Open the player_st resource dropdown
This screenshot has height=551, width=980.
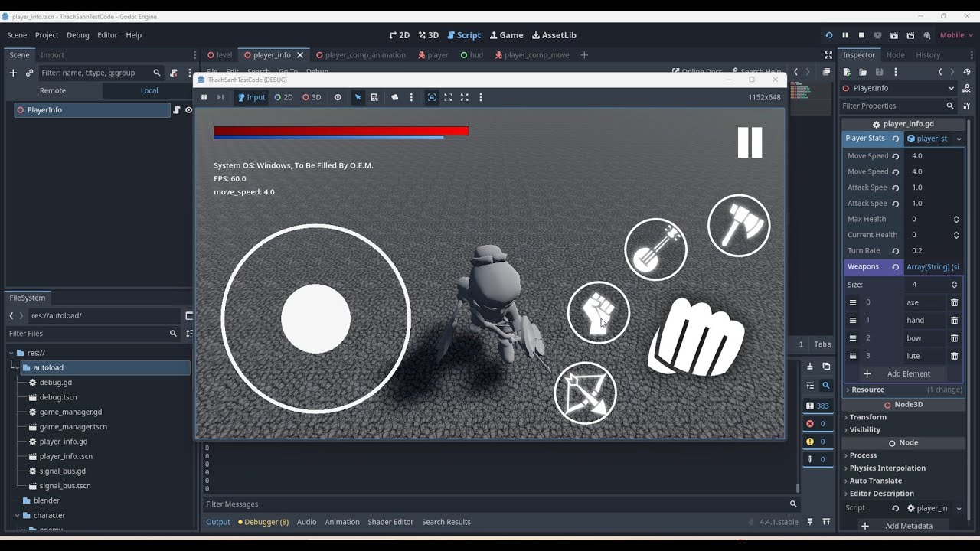click(x=959, y=139)
